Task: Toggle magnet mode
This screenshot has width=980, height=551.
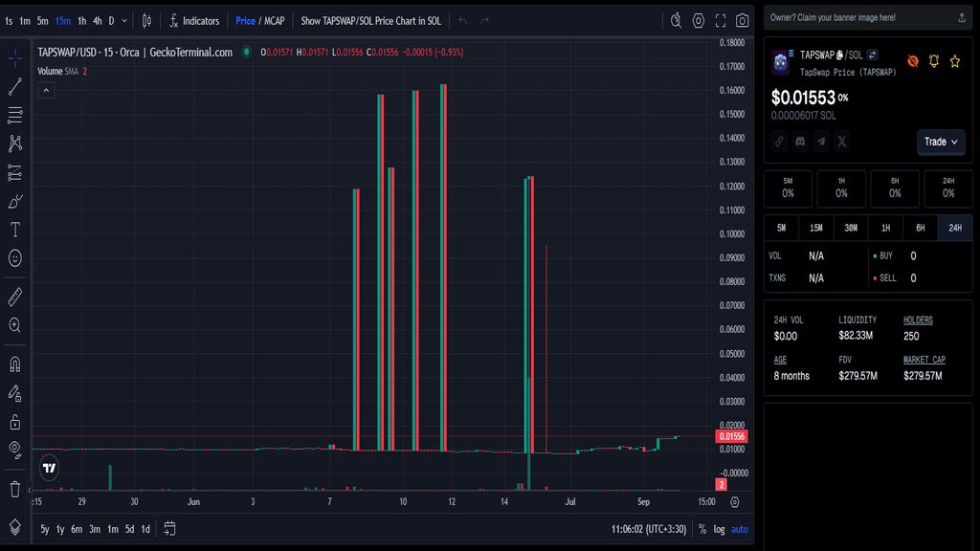Action: 15,364
